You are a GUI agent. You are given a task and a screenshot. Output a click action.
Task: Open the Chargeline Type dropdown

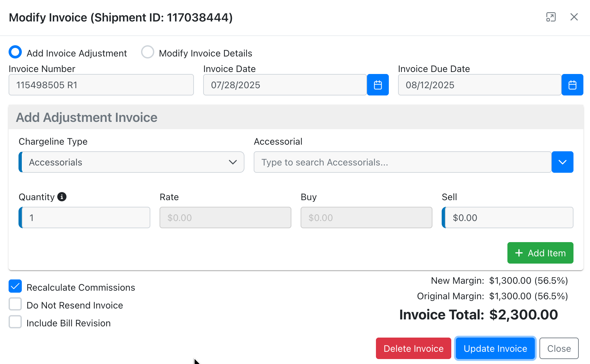[131, 162]
